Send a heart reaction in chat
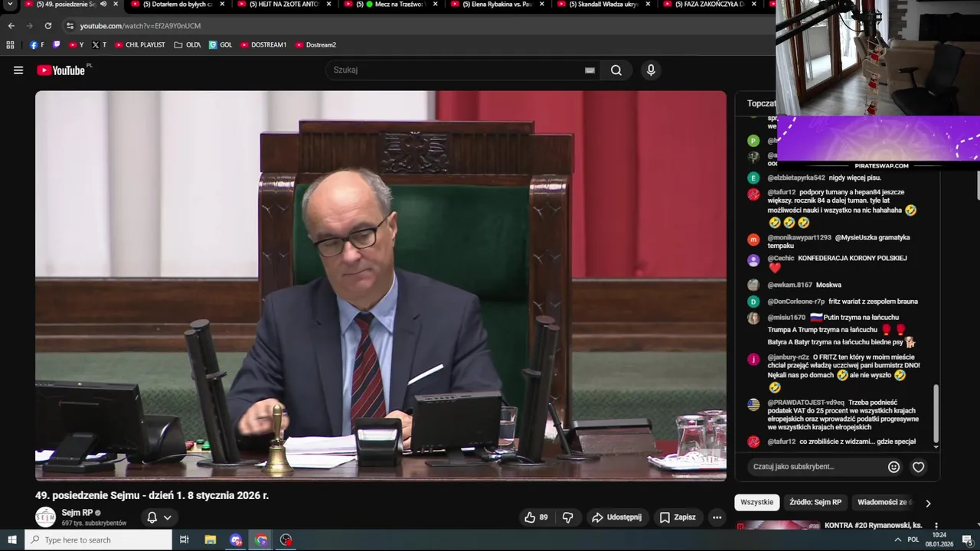 pos(918,467)
